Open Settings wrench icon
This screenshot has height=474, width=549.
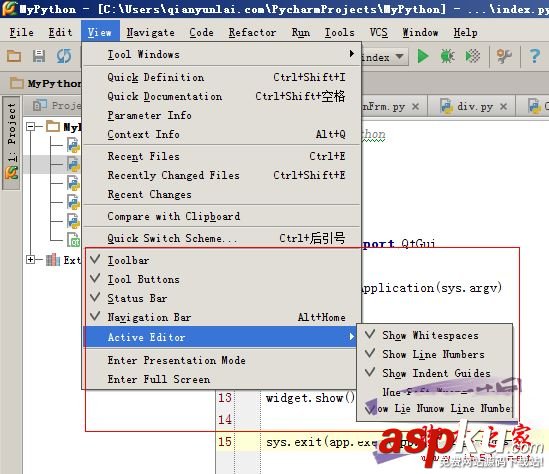[x=504, y=56]
